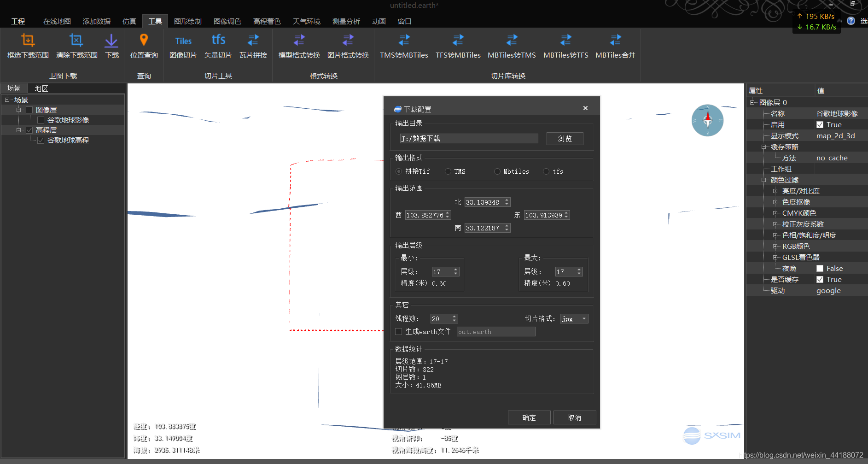Increase the 最大 层级 value

[579, 269]
